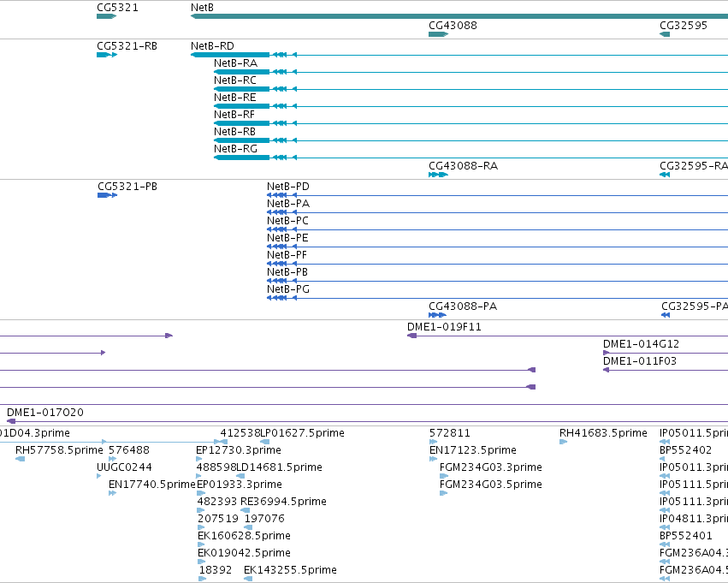
Task: Open transcript NetB-RC
Action: point(235,80)
